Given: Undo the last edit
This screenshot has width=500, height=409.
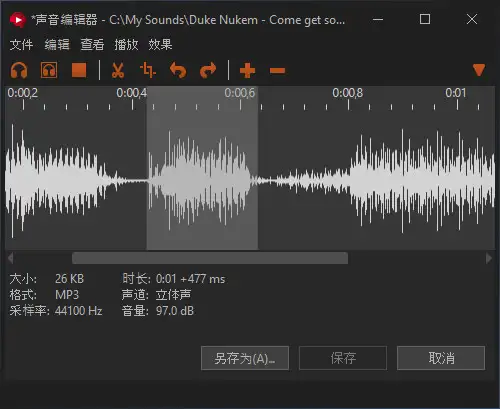Looking at the screenshot, I should click(x=178, y=70).
